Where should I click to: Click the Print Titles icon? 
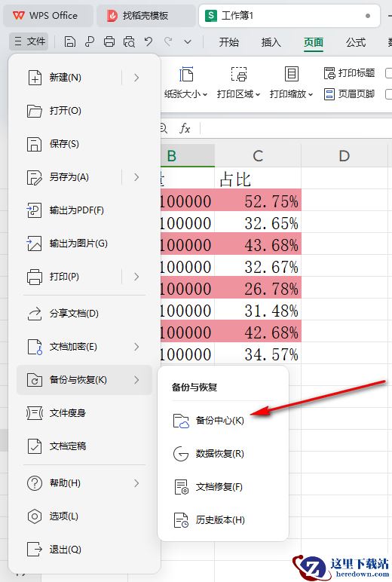(329, 73)
